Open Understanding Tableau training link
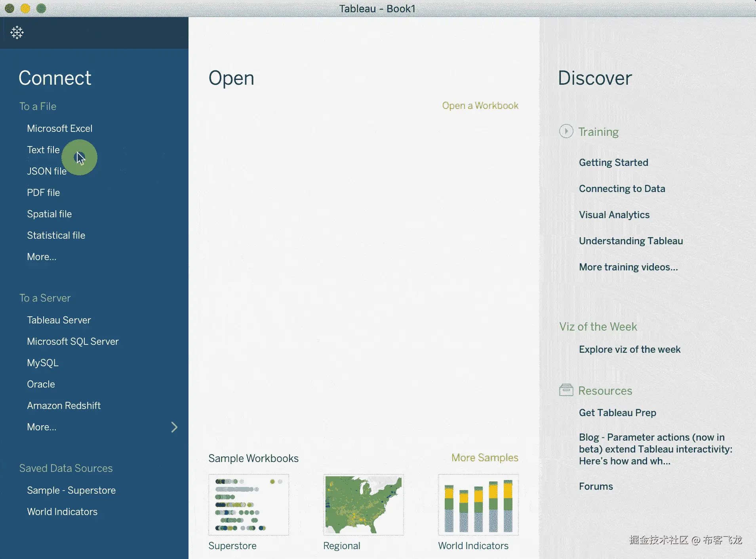Viewport: 756px width, 559px height. point(631,241)
